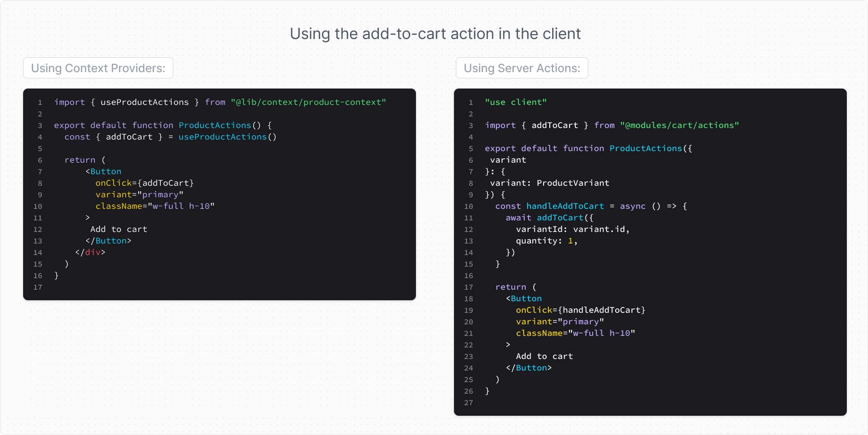868x435 pixels.
Task: Click the closing </Button> tag in the right snippet
Action: pos(529,368)
